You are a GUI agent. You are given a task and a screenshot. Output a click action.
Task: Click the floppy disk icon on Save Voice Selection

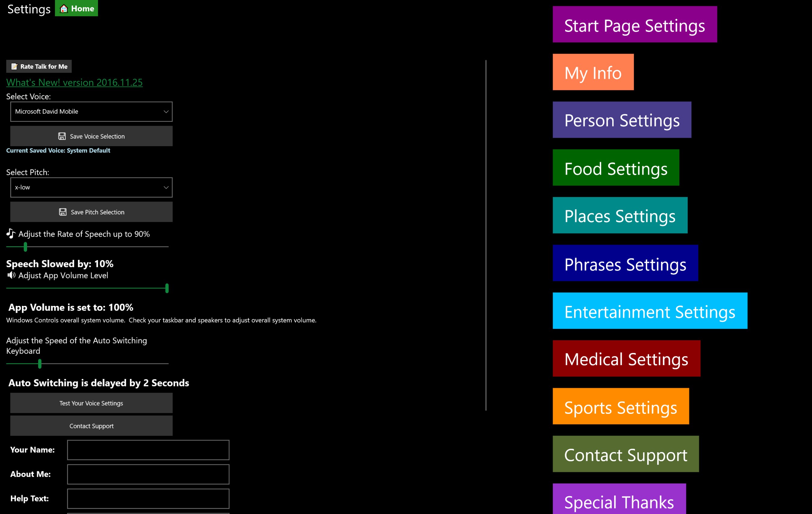click(62, 136)
